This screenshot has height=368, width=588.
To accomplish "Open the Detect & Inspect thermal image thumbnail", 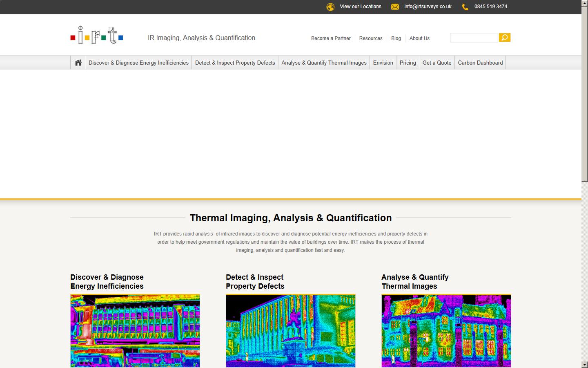I will pyautogui.click(x=290, y=330).
